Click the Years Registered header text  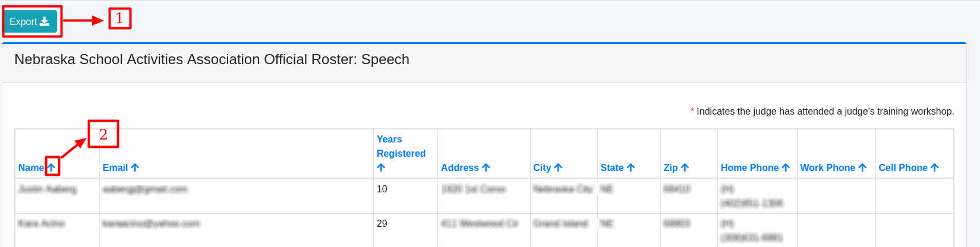(401, 146)
